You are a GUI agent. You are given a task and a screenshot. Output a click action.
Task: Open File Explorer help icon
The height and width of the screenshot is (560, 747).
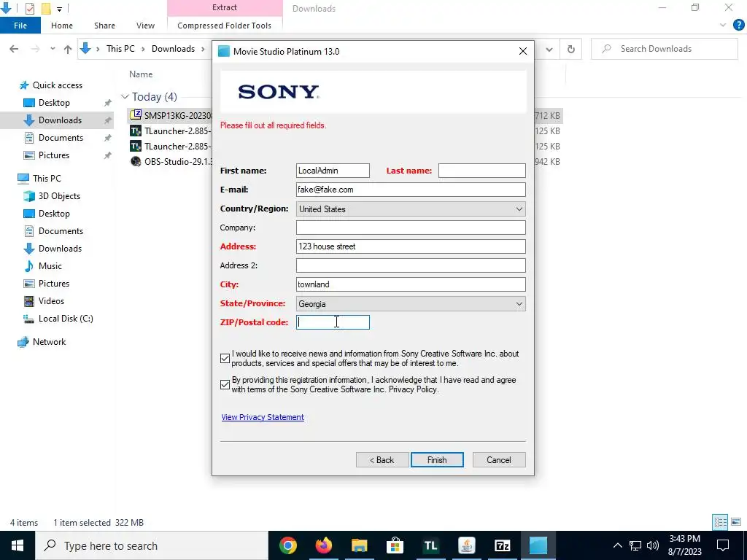(738, 26)
